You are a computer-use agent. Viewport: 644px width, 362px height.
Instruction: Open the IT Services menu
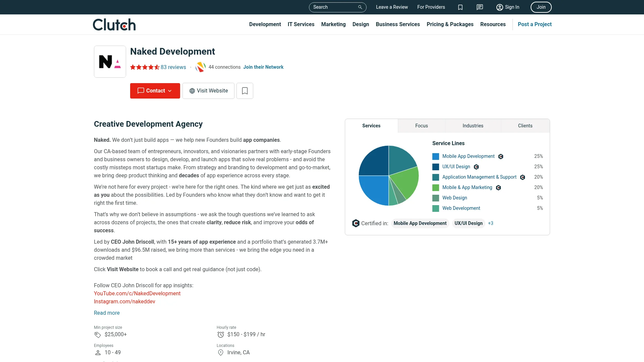pos(301,24)
